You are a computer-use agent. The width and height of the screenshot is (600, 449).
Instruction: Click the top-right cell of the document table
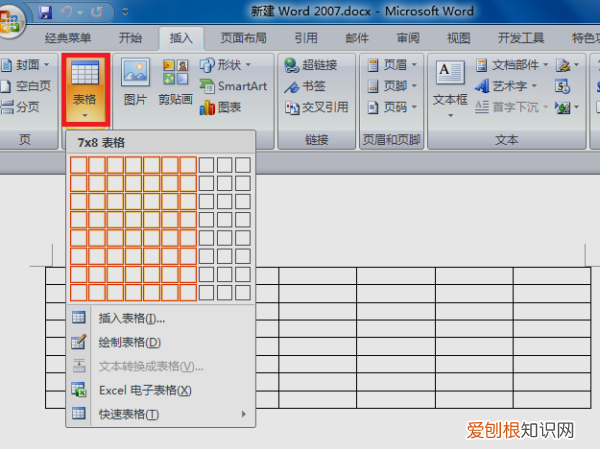[x=552, y=276]
